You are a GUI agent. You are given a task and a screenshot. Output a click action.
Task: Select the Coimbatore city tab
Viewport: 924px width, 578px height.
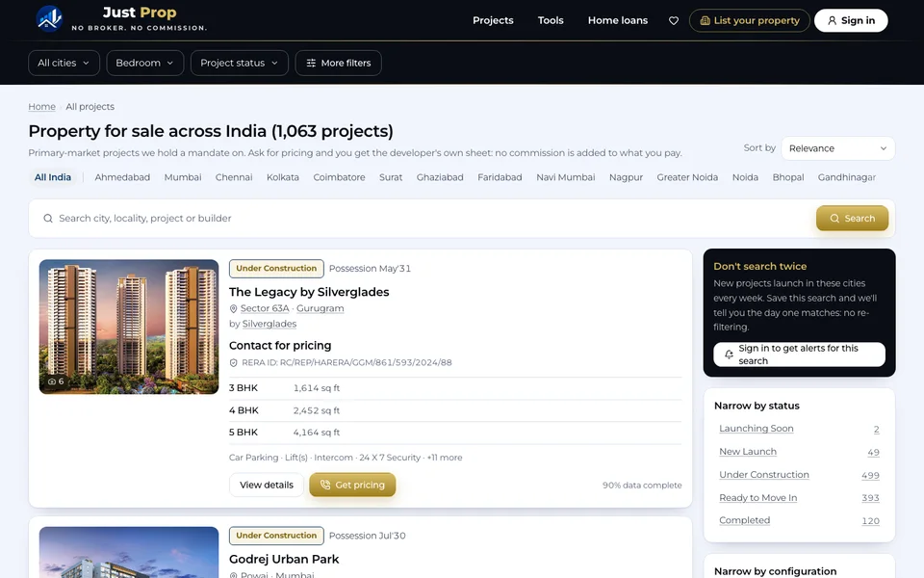[x=340, y=177]
